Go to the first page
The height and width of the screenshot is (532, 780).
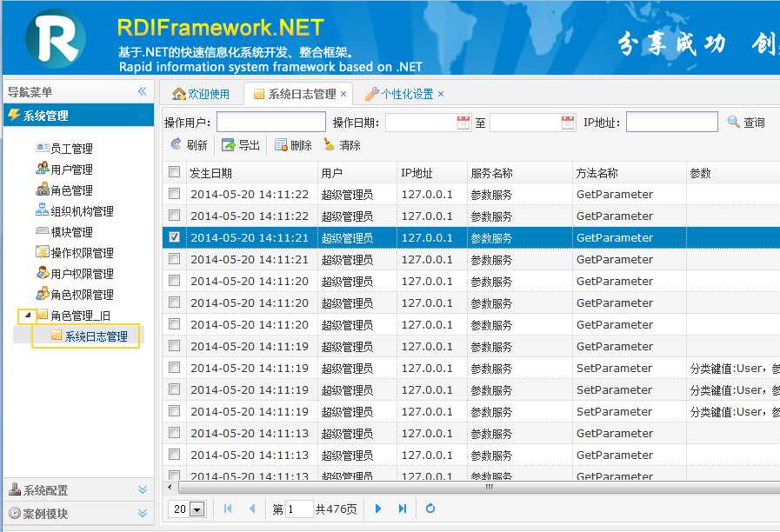click(x=229, y=509)
